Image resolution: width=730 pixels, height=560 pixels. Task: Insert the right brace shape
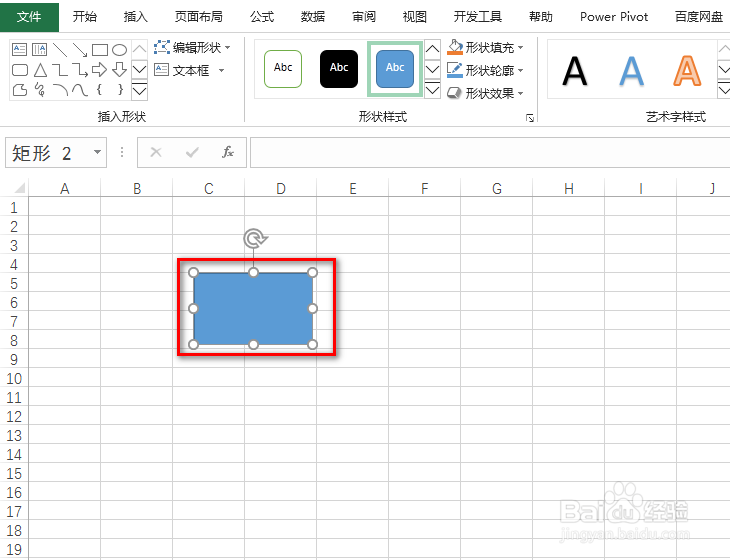pyautogui.click(x=121, y=89)
